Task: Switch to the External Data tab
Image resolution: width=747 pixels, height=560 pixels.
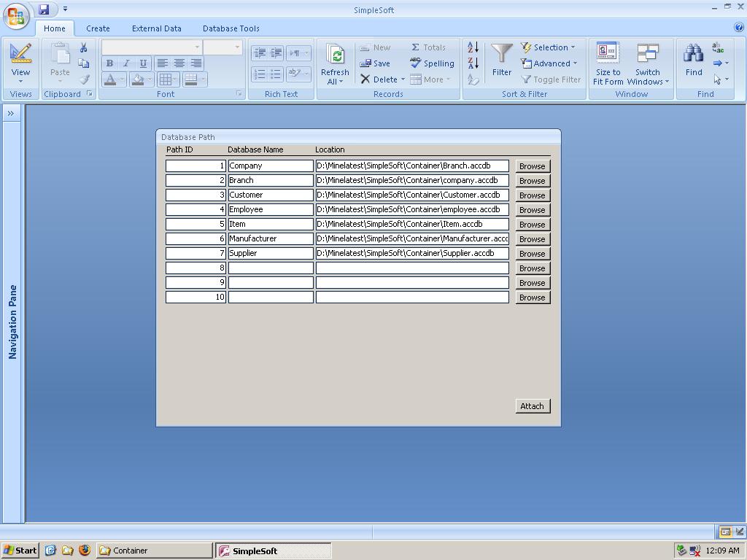Action: pos(156,28)
